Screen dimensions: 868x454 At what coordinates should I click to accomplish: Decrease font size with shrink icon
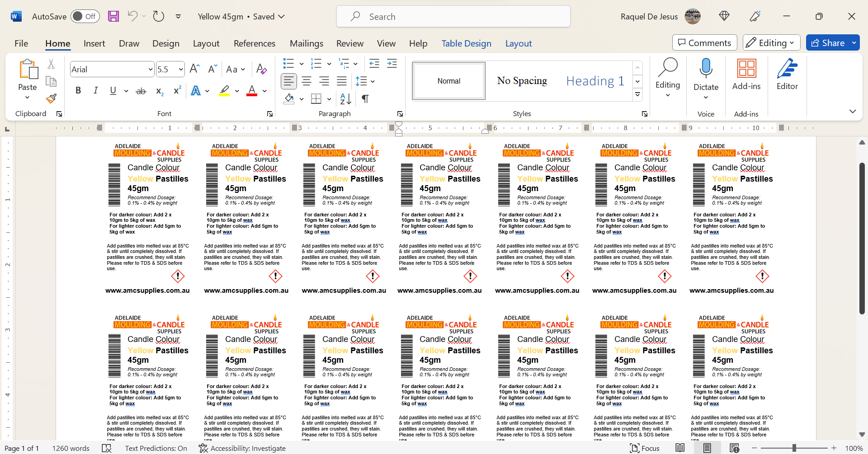(212, 69)
